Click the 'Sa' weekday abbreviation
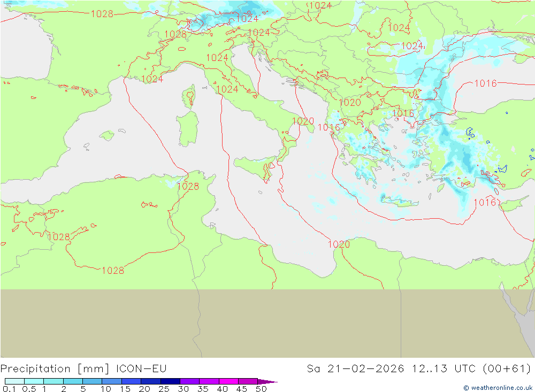The image size is (535, 392). click(x=313, y=369)
